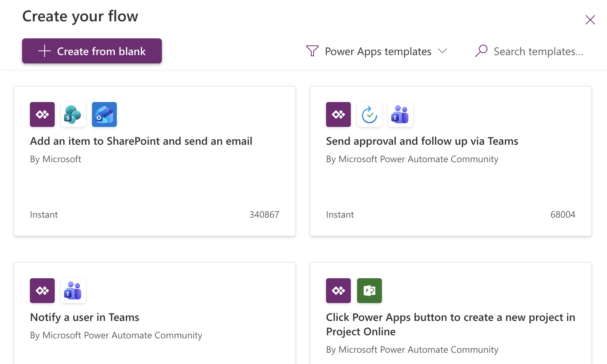
Task: Click the Power Apps icon on the Notify card
Action: click(x=42, y=290)
